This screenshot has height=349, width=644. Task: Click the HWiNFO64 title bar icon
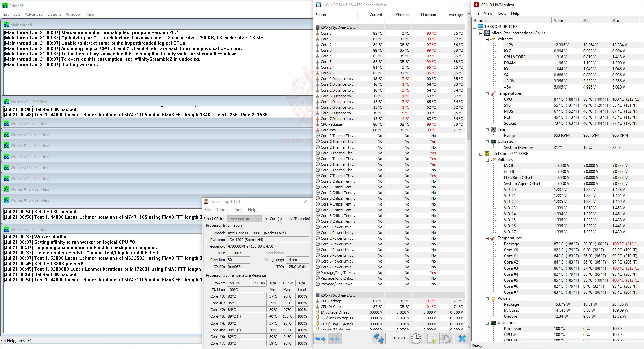click(318, 5)
